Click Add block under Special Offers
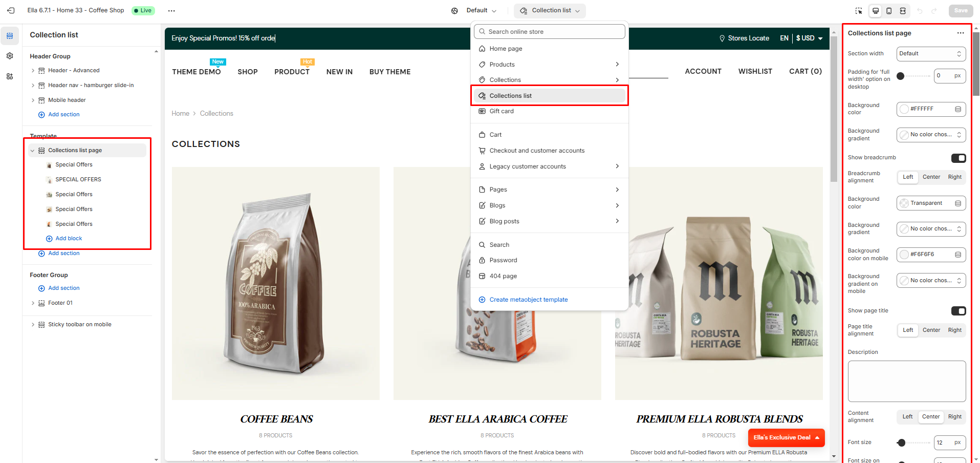 (x=69, y=239)
